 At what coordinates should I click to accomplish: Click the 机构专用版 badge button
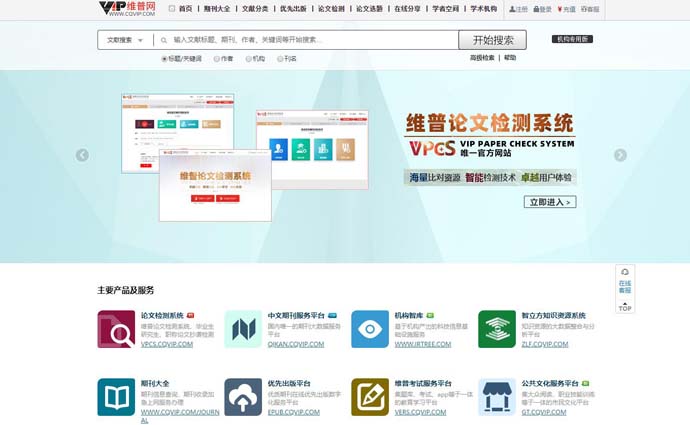[572, 39]
